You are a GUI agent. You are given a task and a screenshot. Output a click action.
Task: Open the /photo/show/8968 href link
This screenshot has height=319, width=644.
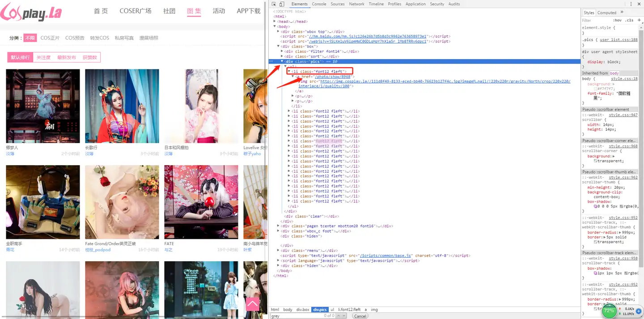[333, 77]
